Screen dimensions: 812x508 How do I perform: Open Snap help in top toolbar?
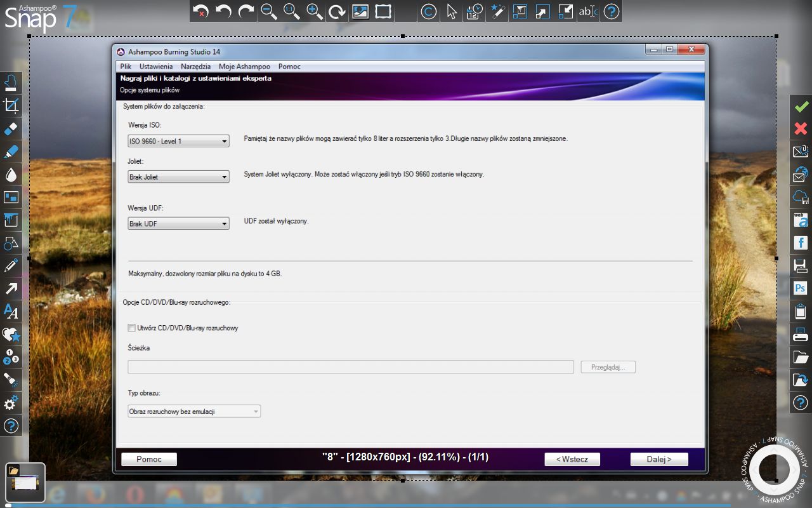[x=611, y=11]
